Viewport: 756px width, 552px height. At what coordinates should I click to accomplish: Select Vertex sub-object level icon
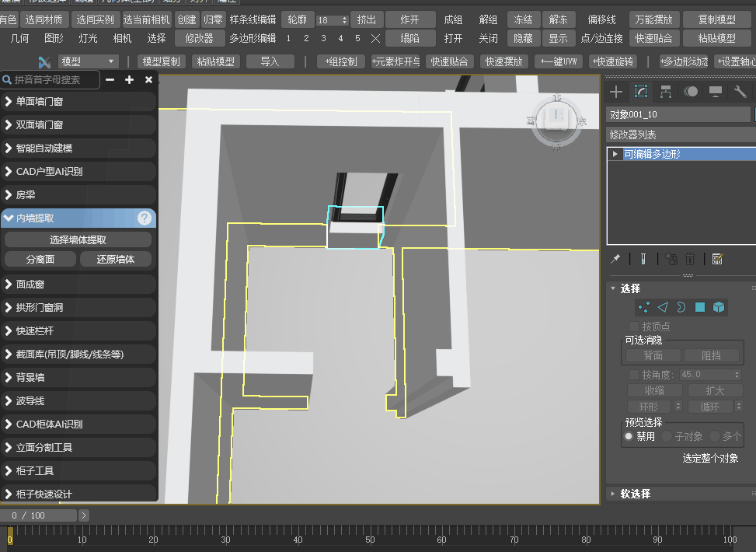(643, 307)
